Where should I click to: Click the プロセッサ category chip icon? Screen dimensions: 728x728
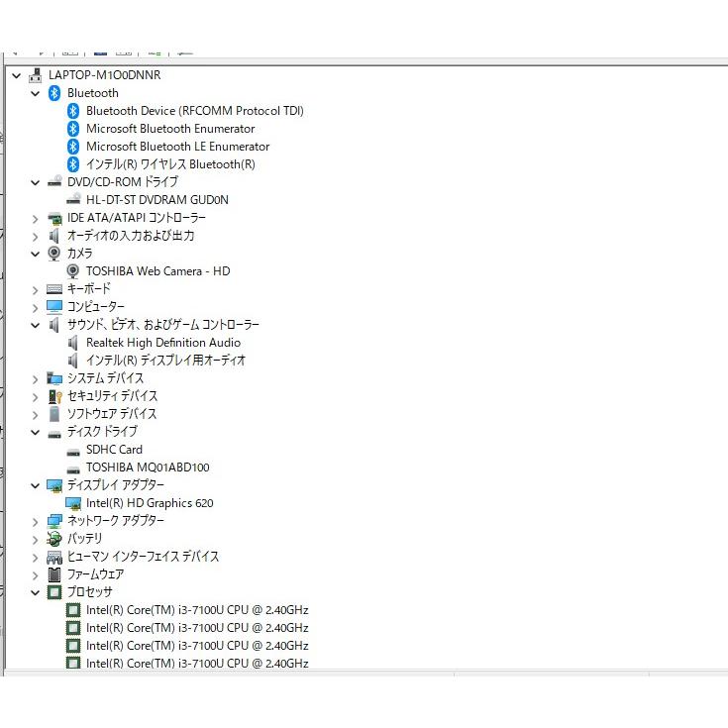[x=54, y=592]
